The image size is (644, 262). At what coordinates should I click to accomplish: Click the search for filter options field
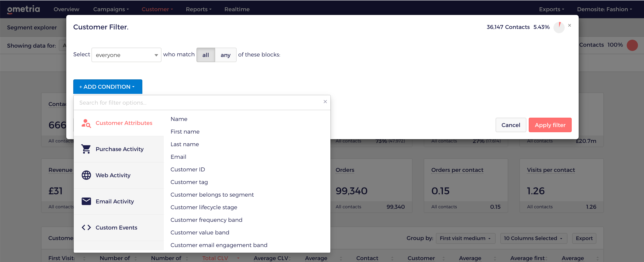pyautogui.click(x=199, y=103)
